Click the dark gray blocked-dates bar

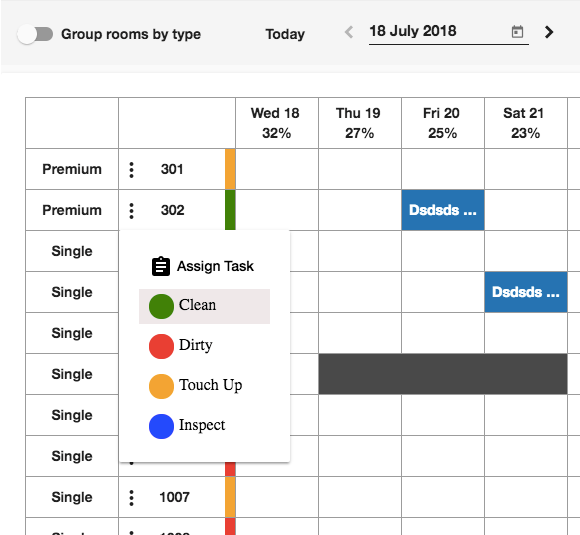point(443,374)
